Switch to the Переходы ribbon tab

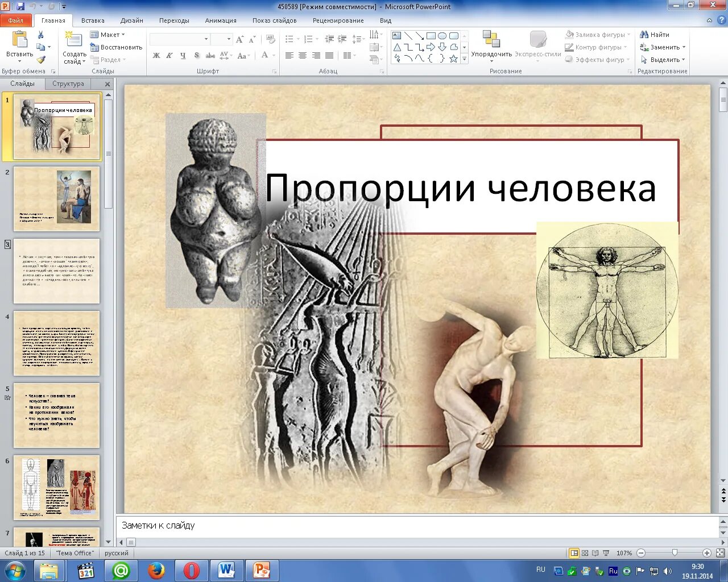pos(174,20)
